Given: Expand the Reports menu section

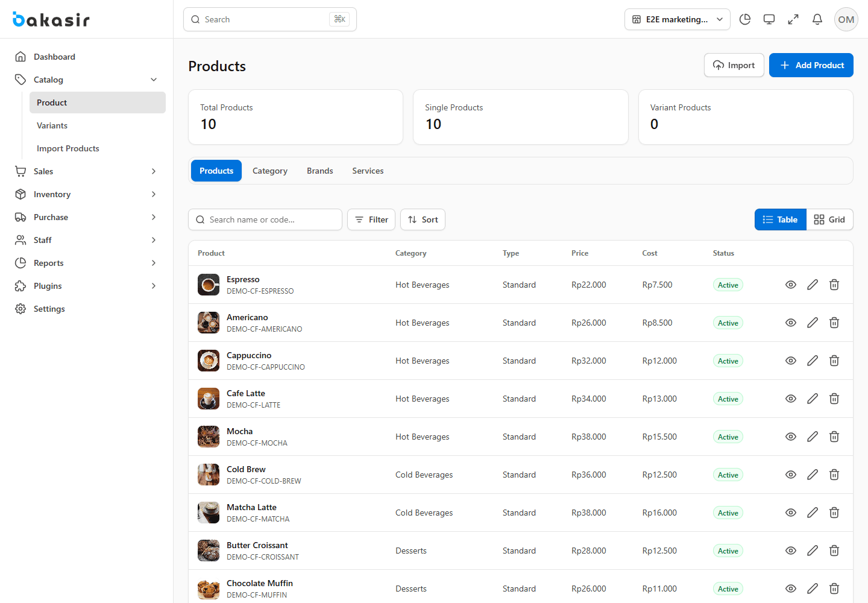Looking at the screenshot, I should (x=87, y=263).
